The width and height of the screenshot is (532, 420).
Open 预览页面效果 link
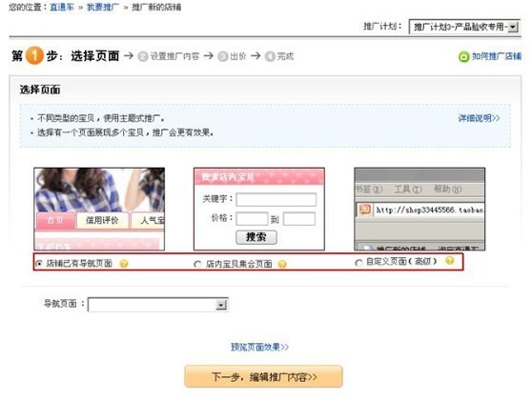tap(259, 347)
